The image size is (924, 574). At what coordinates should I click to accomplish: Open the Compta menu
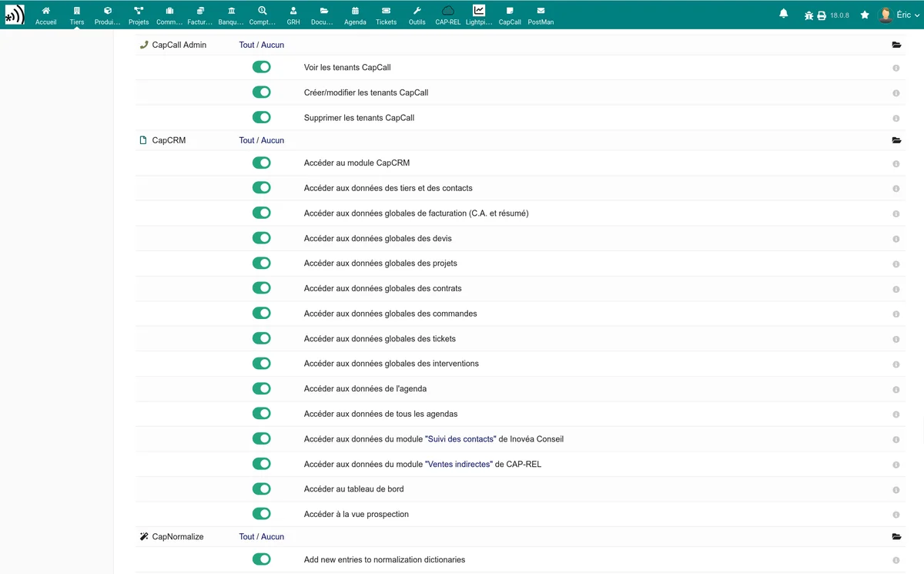coord(263,15)
